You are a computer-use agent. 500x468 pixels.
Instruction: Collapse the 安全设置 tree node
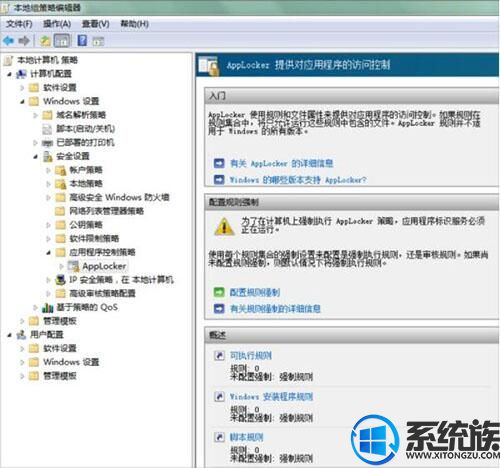coord(35,156)
